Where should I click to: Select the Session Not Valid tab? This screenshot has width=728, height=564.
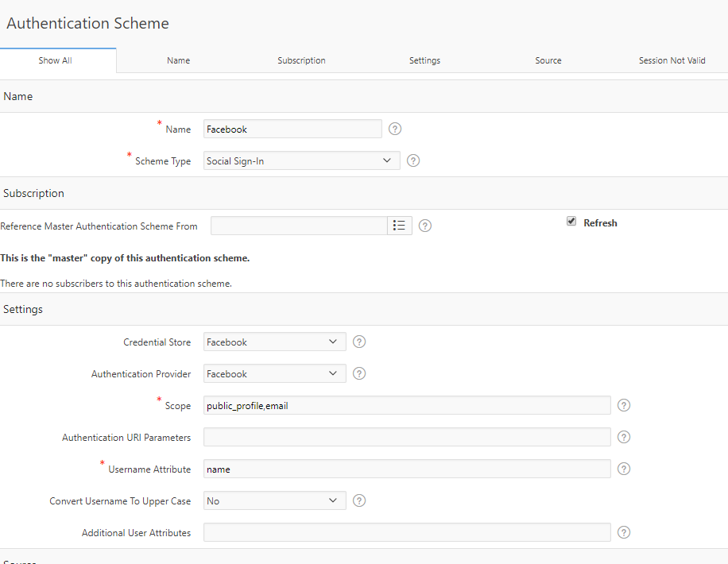click(x=672, y=60)
